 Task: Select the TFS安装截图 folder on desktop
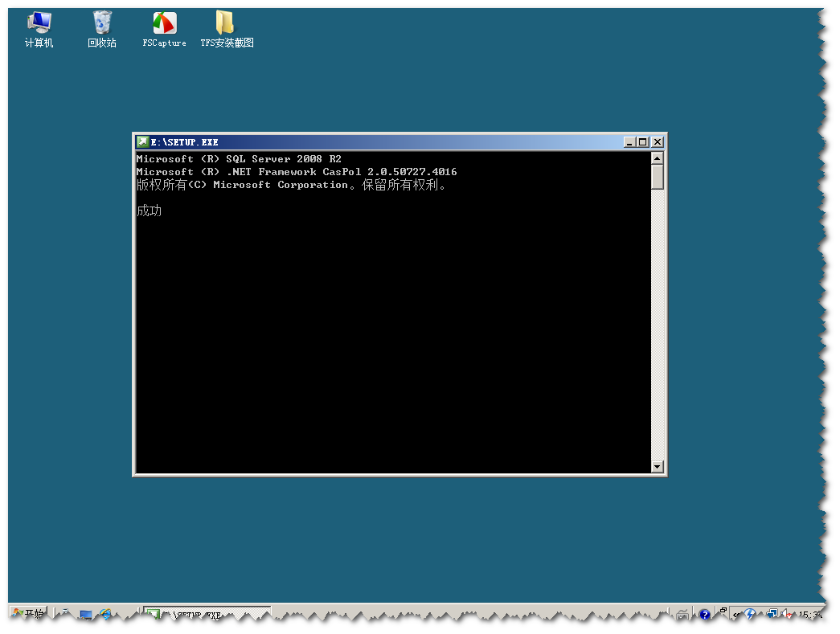click(227, 30)
